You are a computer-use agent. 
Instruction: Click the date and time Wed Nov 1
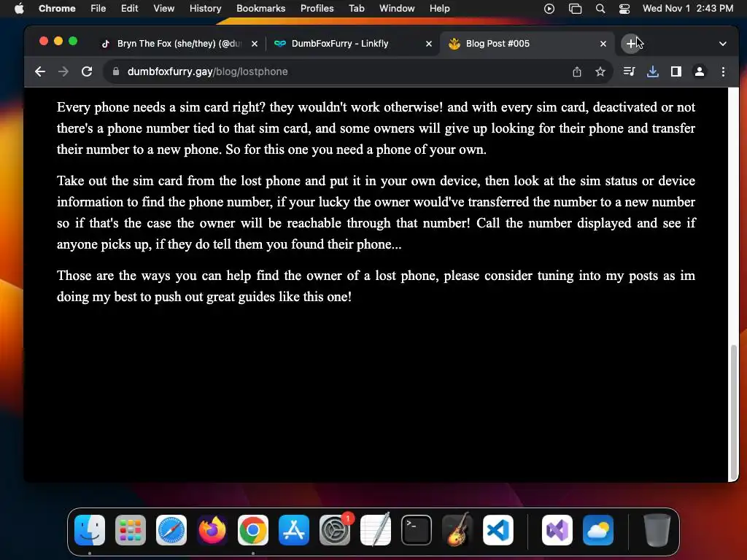pos(688,9)
